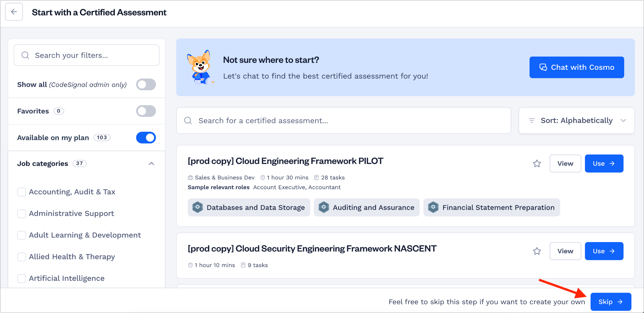Click the back arrow icon
Screen dimensions: 644x313
click(x=14, y=12)
